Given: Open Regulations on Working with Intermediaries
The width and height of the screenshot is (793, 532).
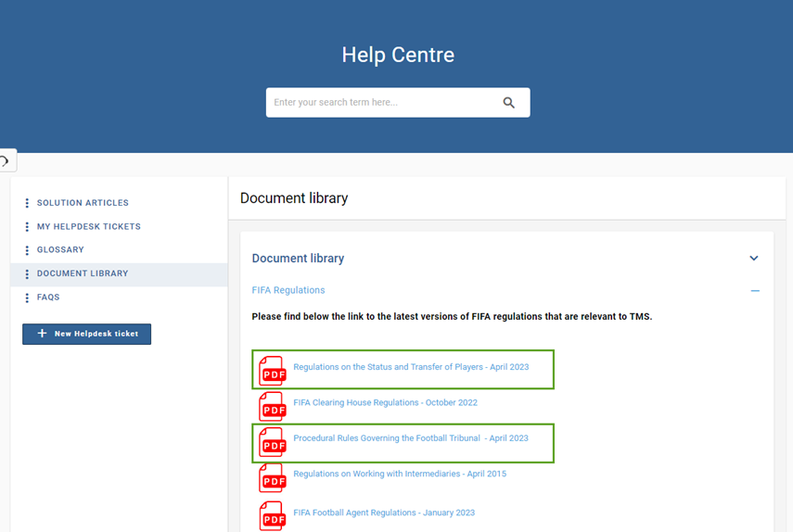Looking at the screenshot, I should [400, 474].
